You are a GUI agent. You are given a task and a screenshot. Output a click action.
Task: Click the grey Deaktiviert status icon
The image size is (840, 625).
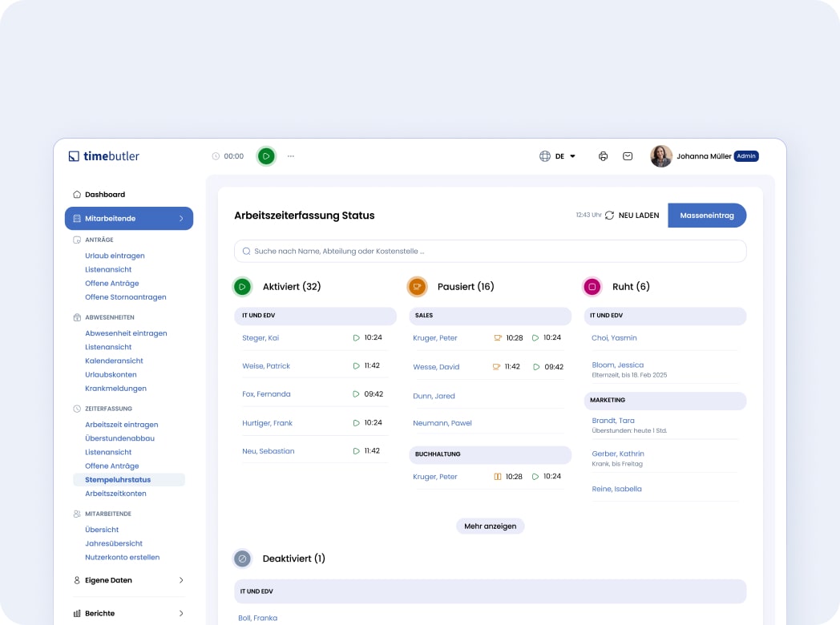click(x=242, y=558)
